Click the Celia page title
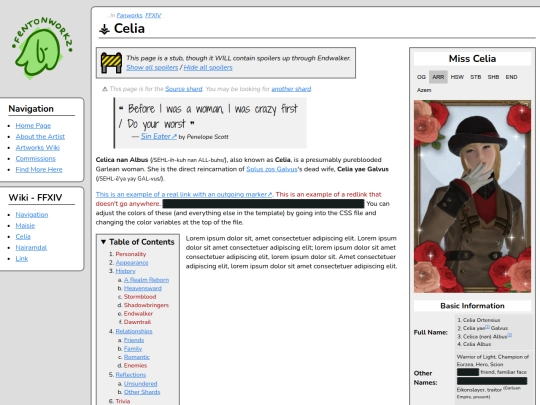Image resolution: width=540 pixels, height=405 pixels. point(129,29)
